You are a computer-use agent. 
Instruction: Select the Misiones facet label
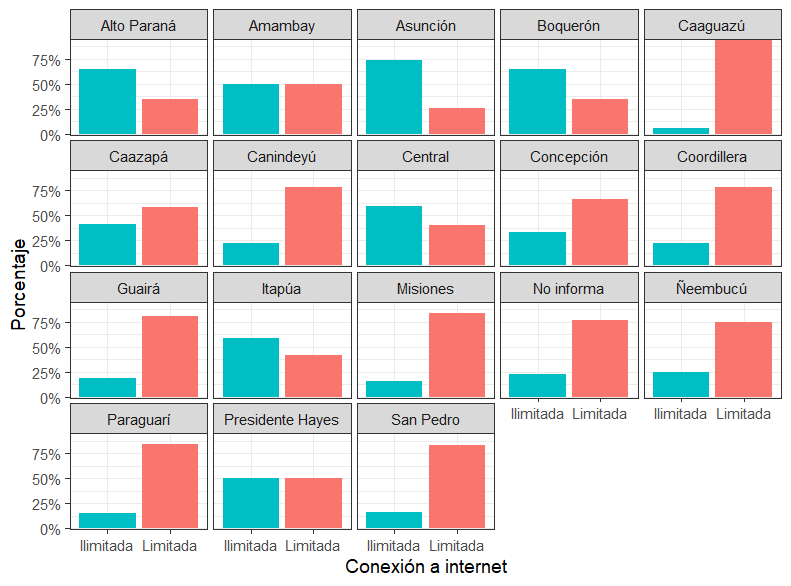[x=425, y=289]
